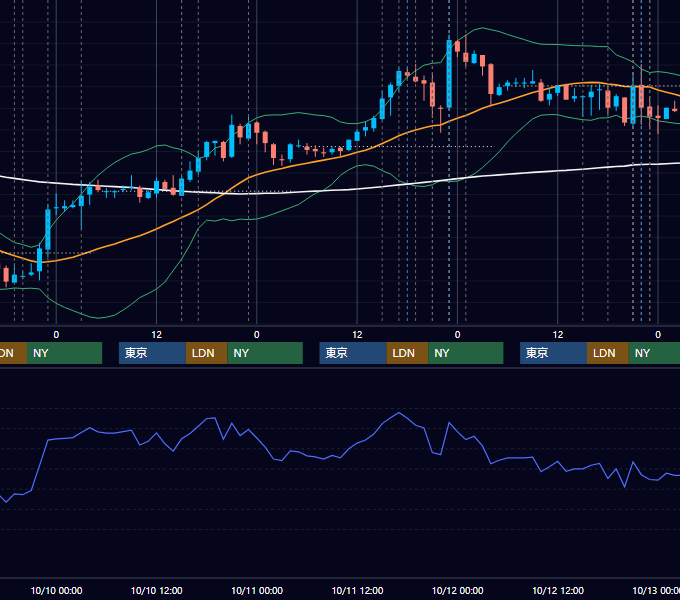The width and height of the screenshot is (680, 600).
Task: Select the tall blue candle before 10/10 midnight
Action: point(48,230)
